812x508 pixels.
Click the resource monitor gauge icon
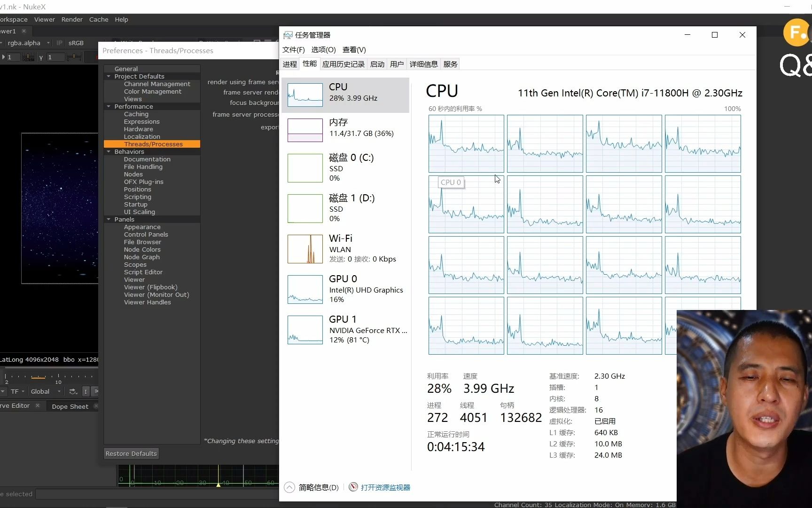[x=353, y=487]
